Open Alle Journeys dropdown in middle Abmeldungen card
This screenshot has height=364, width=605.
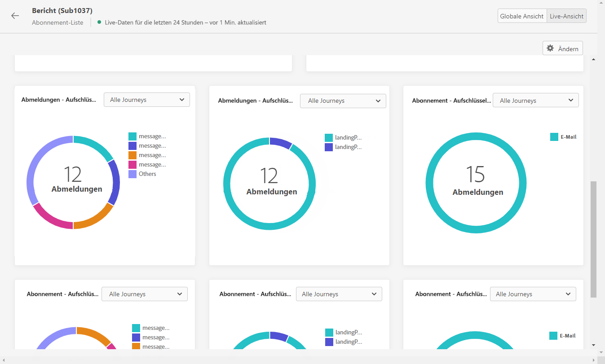pyautogui.click(x=343, y=101)
